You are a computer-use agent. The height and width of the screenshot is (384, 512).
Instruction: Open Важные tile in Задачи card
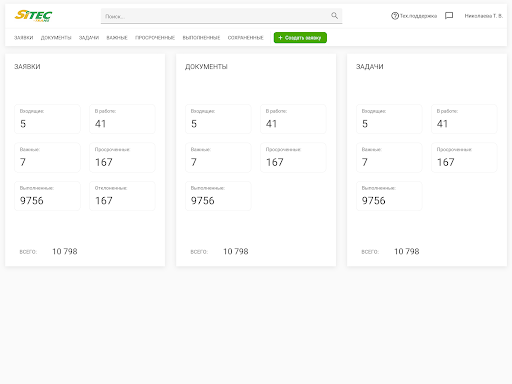tap(389, 157)
